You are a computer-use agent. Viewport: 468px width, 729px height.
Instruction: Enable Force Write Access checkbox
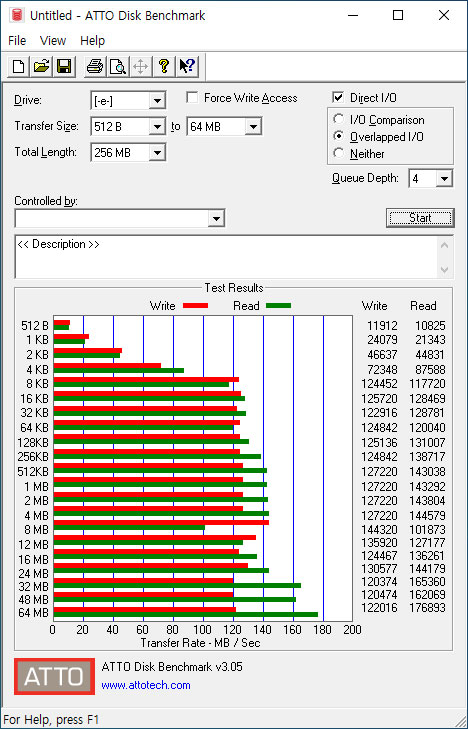click(192, 98)
